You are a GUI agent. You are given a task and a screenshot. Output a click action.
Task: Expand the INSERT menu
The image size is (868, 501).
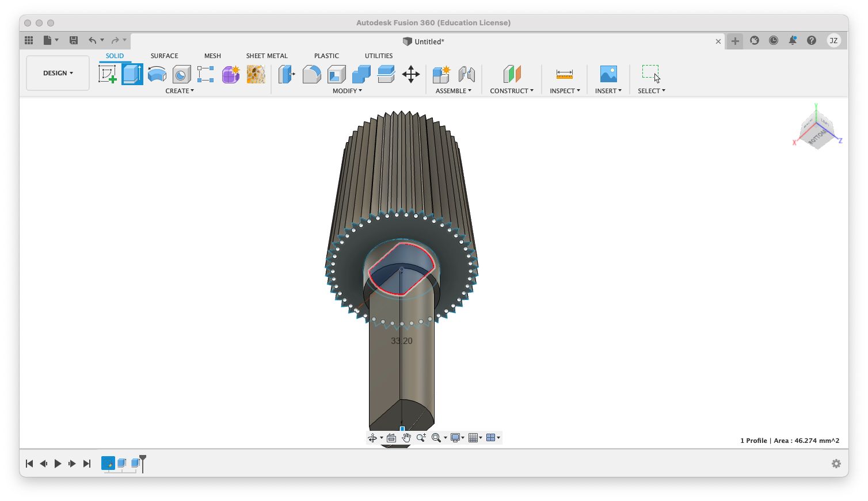click(x=608, y=91)
